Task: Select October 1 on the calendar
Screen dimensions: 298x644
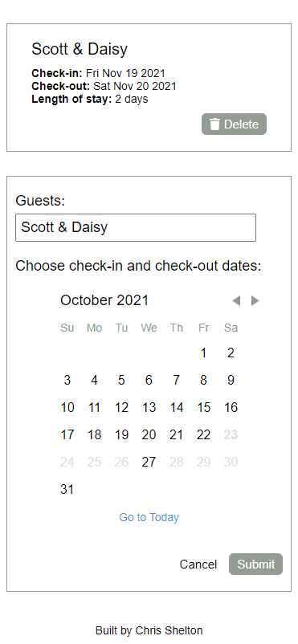Action: point(203,353)
